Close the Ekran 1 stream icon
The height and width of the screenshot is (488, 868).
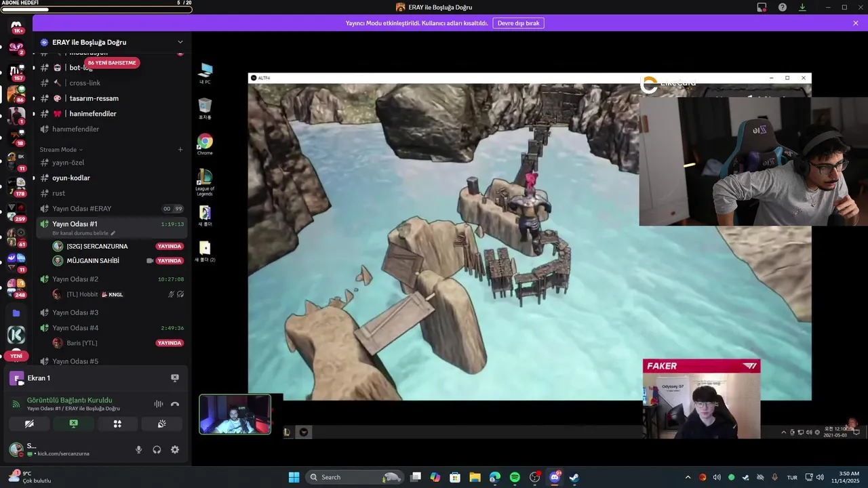pyautogui.click(x=175, y=378)
